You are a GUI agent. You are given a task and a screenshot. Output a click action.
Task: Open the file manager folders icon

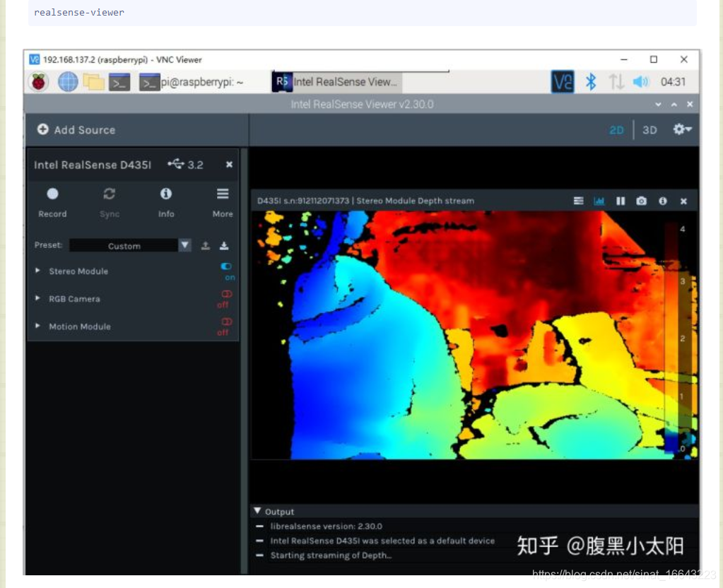coord(93,82)
